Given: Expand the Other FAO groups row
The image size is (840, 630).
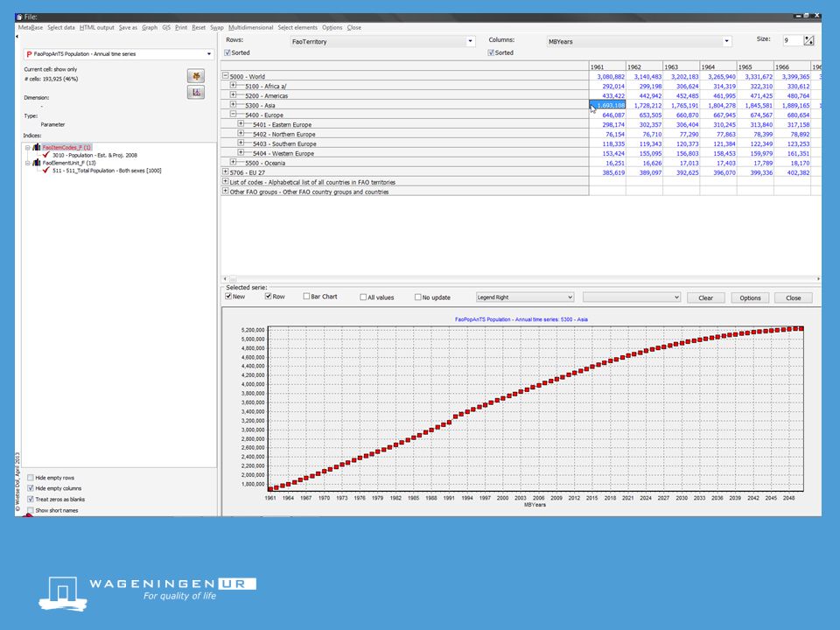Looking at the screenshot, I should 226,192.
